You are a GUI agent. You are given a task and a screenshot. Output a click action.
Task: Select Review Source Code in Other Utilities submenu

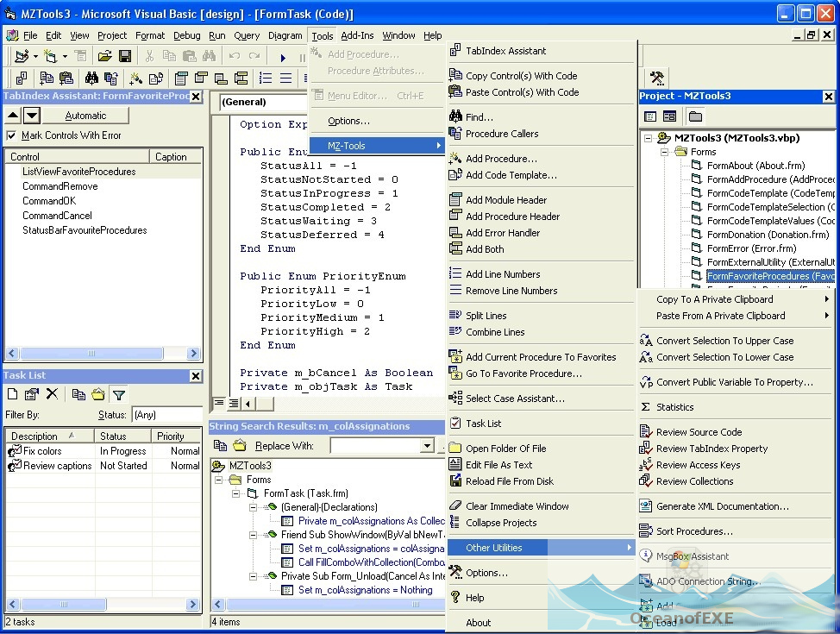coord(736,432)
